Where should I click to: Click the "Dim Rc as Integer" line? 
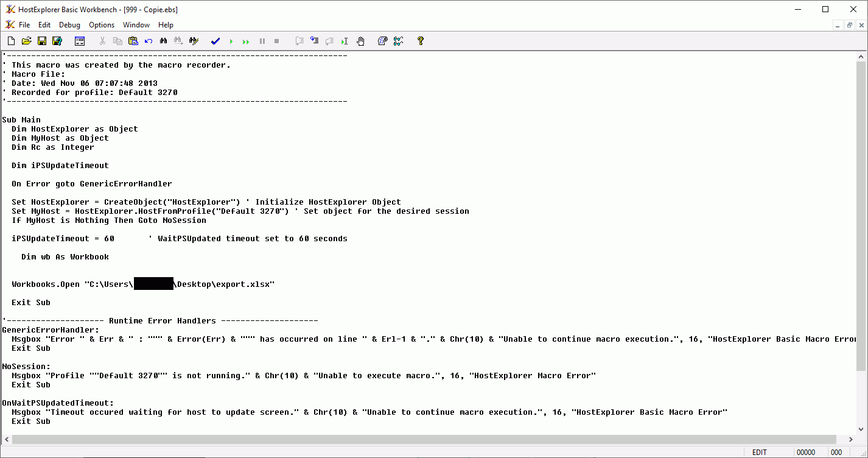click(x=53, y=147)
